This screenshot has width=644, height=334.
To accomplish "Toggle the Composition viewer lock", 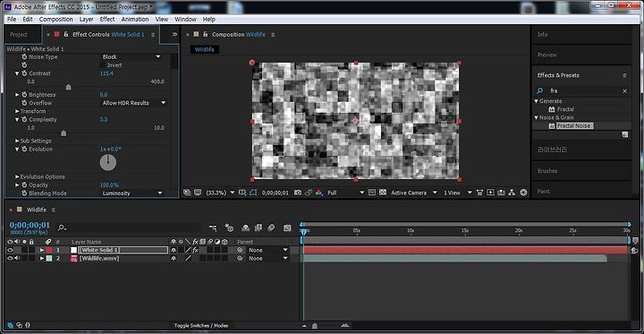I will tap(206, 35).
